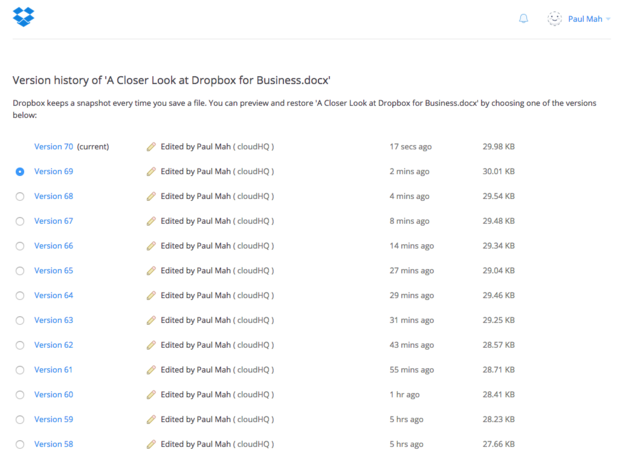Select the Version 65 radio button
Screen dimensions: 620x459
[x=20, y=271]
